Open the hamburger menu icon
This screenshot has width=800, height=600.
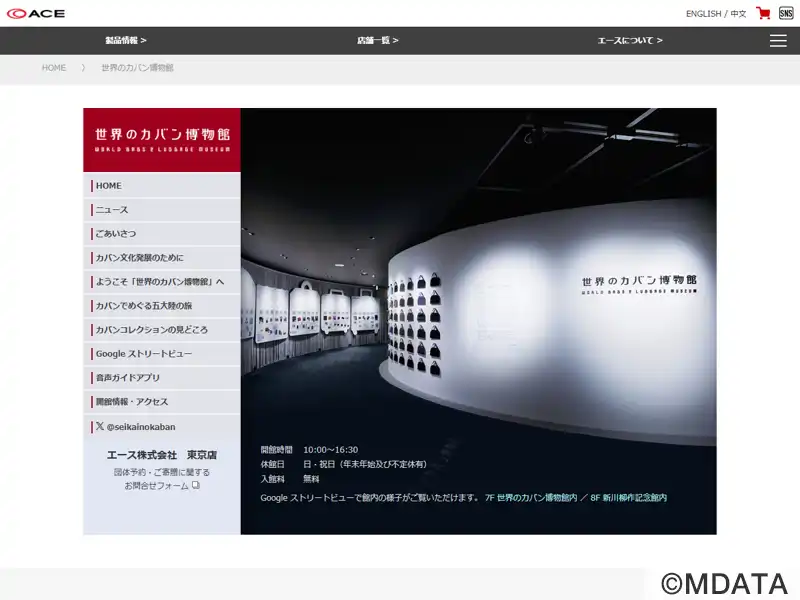[x=778, y=41]
